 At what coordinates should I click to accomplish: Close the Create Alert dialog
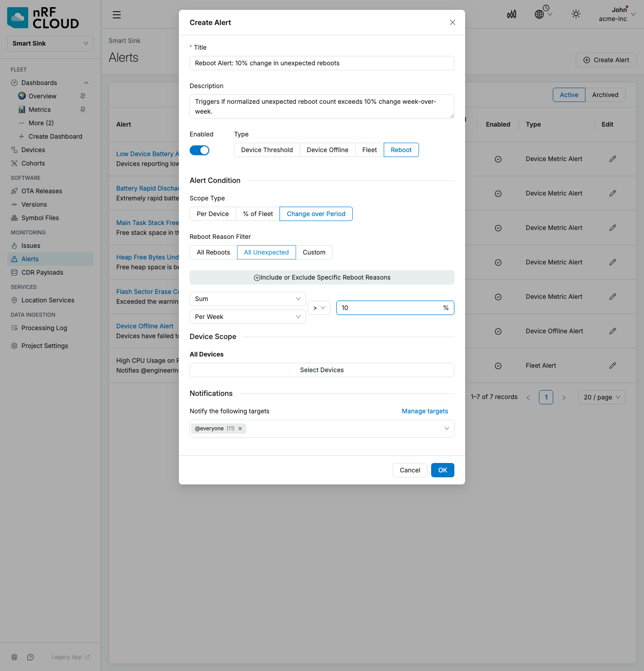tap(453, 22)
